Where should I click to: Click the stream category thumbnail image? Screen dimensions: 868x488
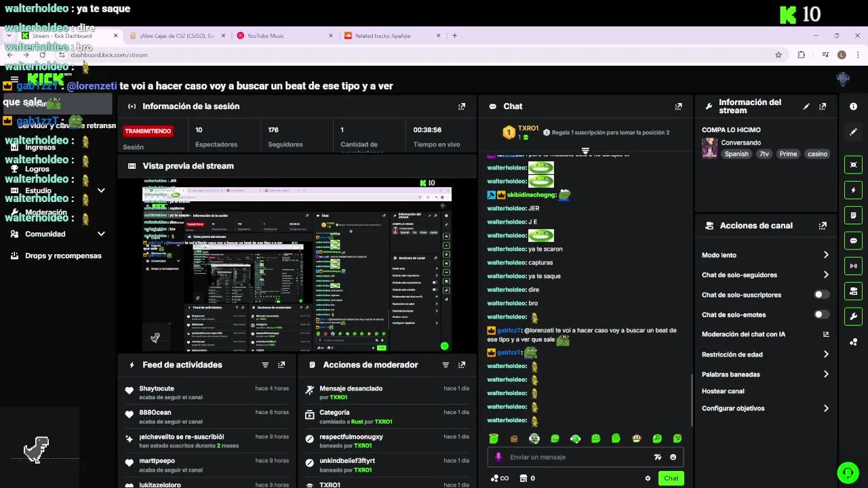[709, 148]
